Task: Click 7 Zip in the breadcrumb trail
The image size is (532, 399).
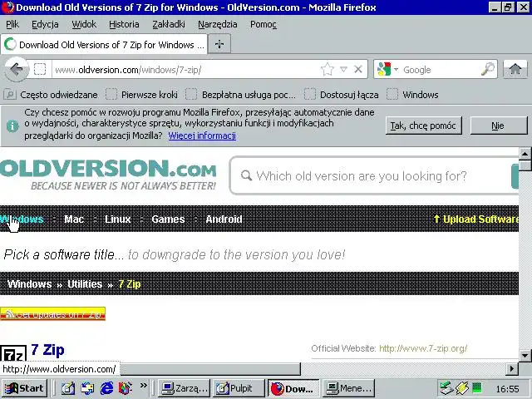Action: tap(130, 284)
